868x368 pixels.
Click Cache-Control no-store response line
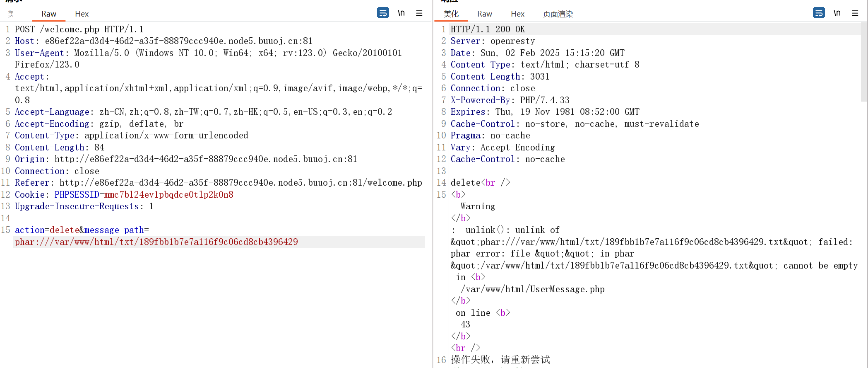[x=575, y=124]
